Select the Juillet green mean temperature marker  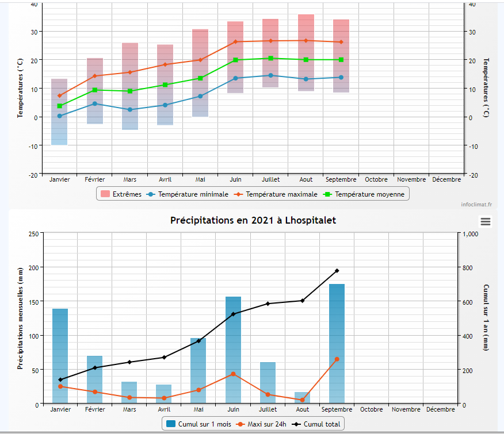[270, 58]
